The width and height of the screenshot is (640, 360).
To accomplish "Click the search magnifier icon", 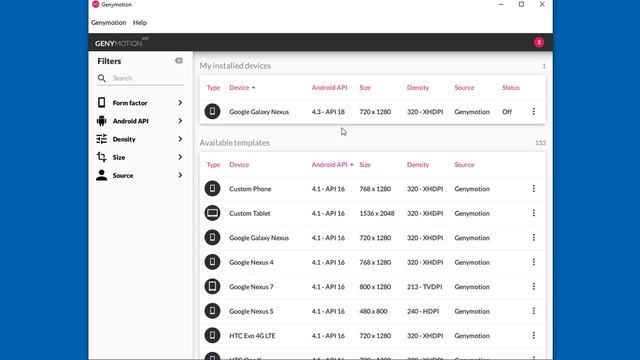I will pos(102,78).
